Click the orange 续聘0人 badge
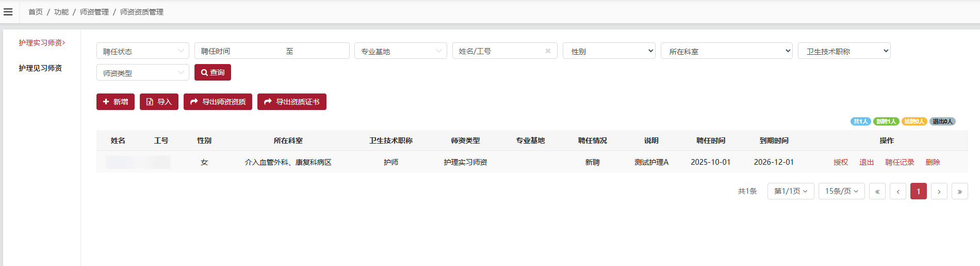The image size is (980, 266). click(914, 121)
